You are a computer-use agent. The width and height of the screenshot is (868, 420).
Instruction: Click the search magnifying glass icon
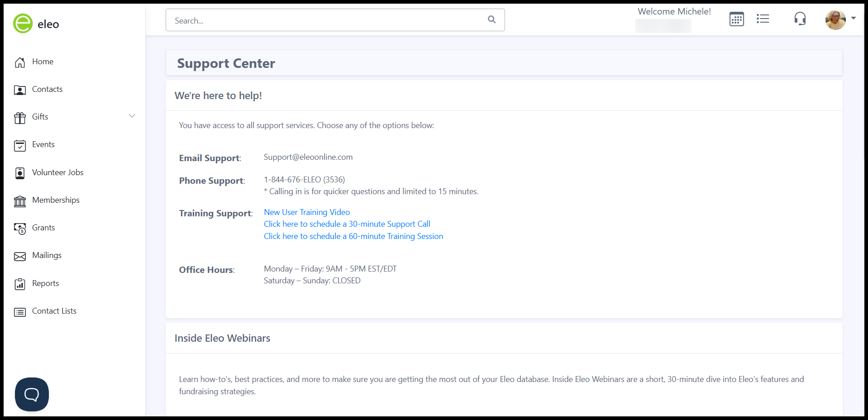click(x=492, y=19)
